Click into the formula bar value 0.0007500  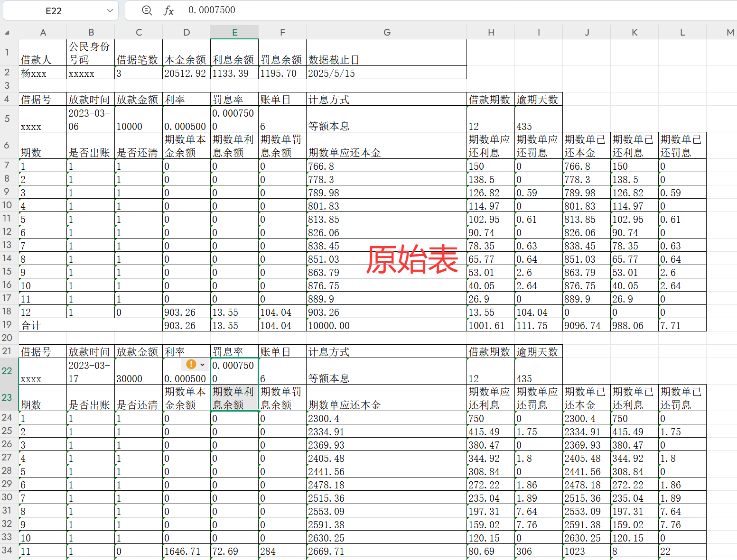pos(212,10)
